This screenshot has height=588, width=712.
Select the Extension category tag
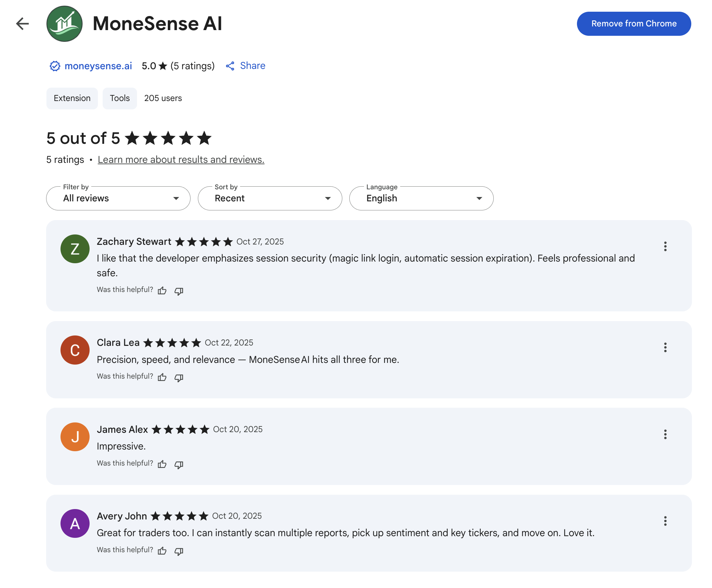(x=72, y=98)
